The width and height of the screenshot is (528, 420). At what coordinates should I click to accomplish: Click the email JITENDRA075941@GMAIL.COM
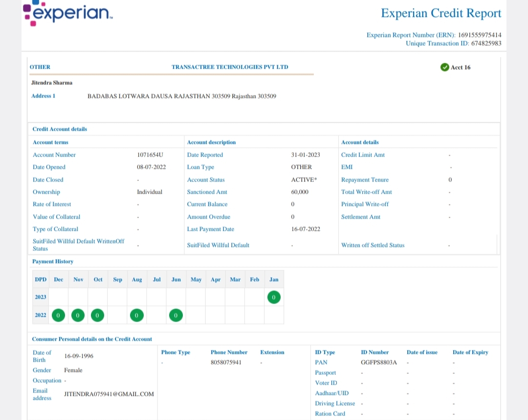tap(109, 394)
